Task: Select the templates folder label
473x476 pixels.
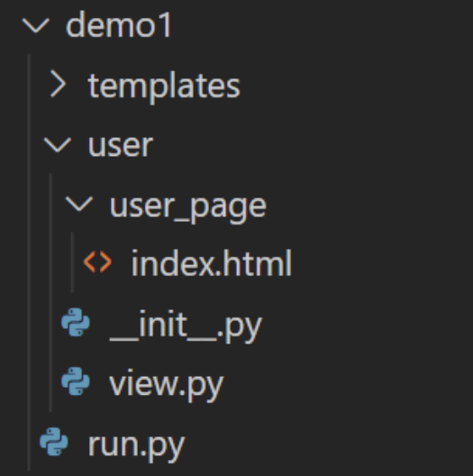Action: 164,87
